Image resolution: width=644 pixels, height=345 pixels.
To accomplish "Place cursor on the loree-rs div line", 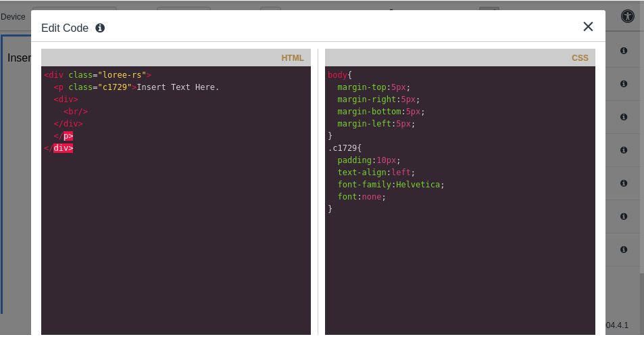I will [98, 75].
